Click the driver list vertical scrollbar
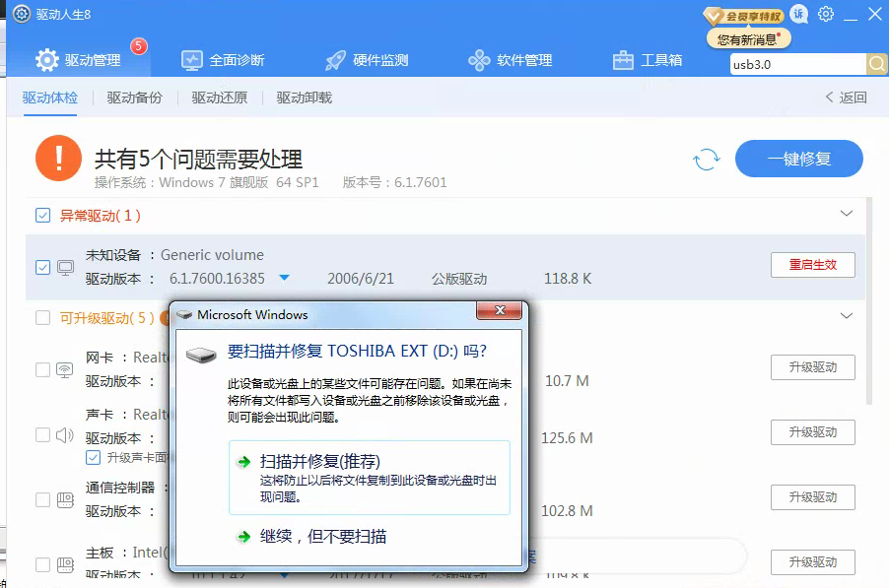 pos(868,300)
